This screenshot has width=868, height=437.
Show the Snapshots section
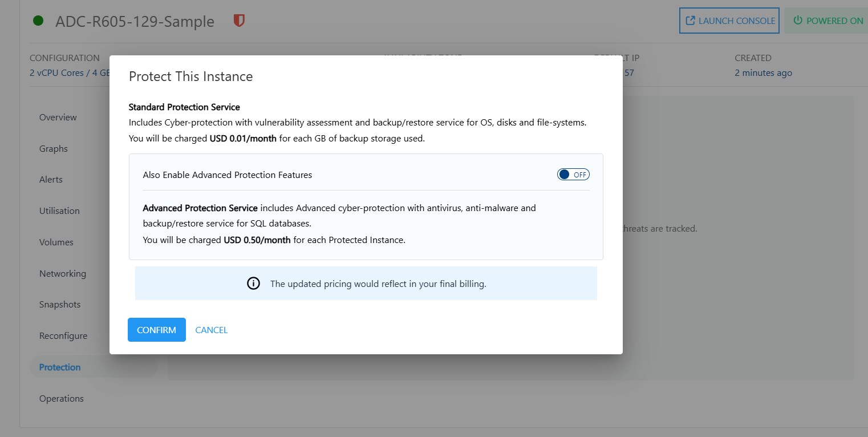60,305
